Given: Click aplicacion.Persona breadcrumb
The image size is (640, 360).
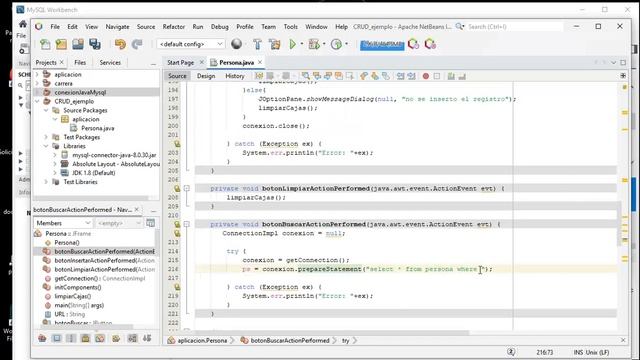Looking at the screenshot, I should (202, 340).
